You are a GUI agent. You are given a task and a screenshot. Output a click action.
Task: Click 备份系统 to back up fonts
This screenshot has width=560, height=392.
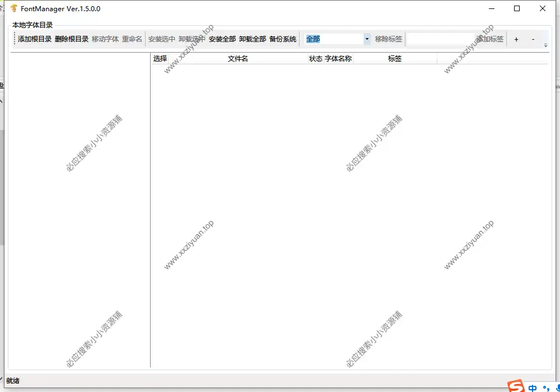283,39
